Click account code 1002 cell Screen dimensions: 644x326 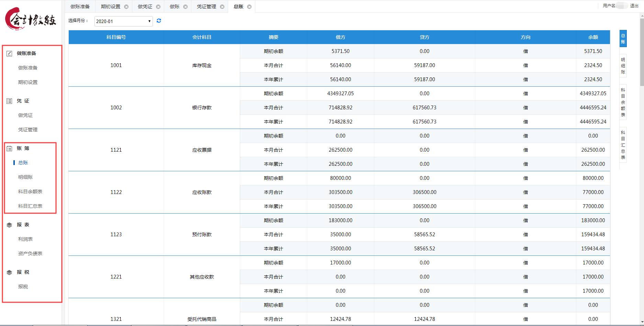tap(116, 108)
